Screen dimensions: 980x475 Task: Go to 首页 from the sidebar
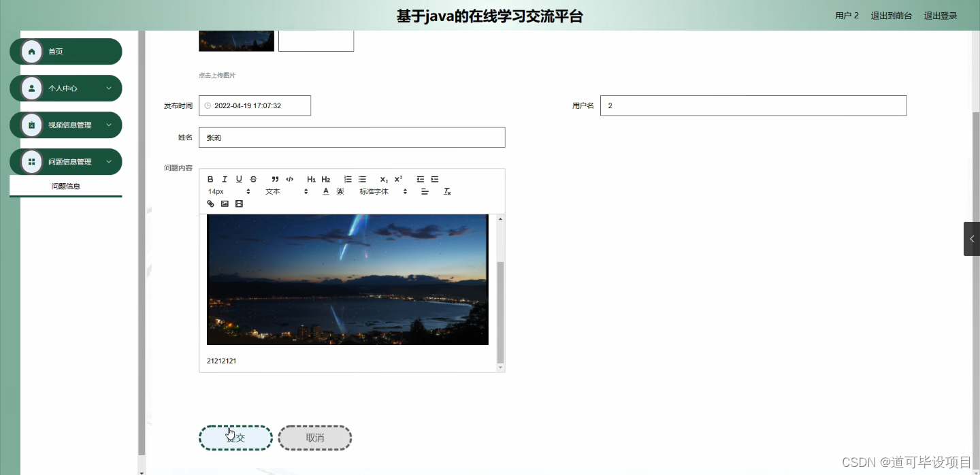coord(65,51)
